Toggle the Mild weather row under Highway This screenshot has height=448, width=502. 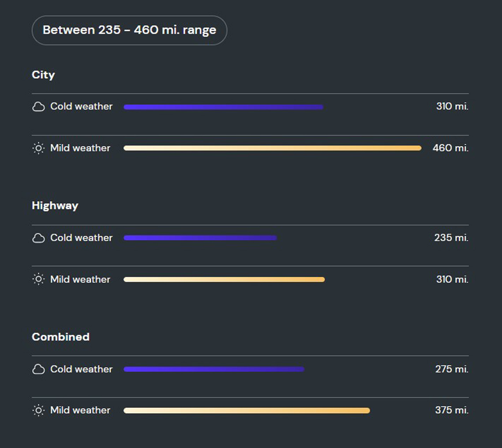[81, 279]
